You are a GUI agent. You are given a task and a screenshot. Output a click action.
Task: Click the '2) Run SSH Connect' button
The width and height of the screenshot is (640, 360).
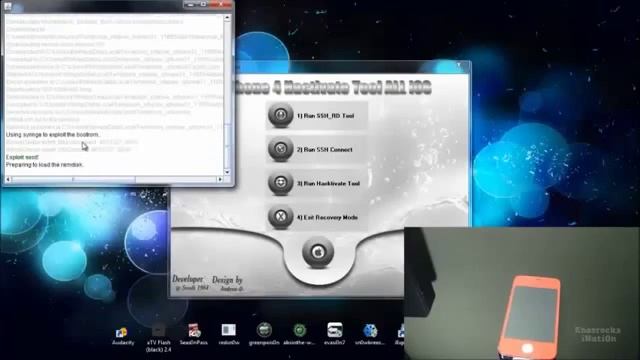click(x=317, y=149)
